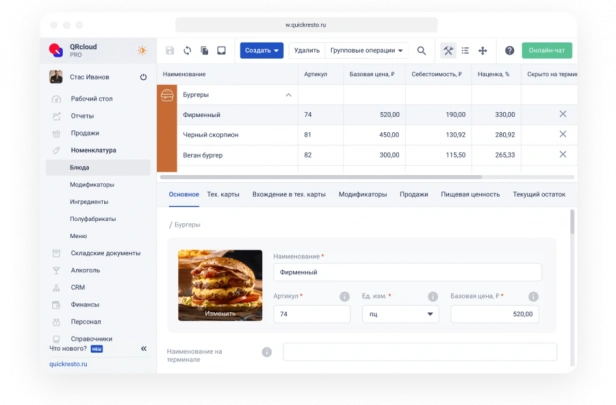Toggle the sun theme icon
The width and height of the screenshot is (616, 405).
(142, 50)
